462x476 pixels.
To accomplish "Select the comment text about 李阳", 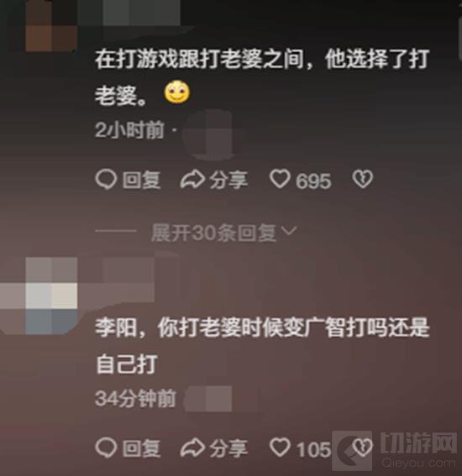I will pyautogui.click(x=262, y=346).
